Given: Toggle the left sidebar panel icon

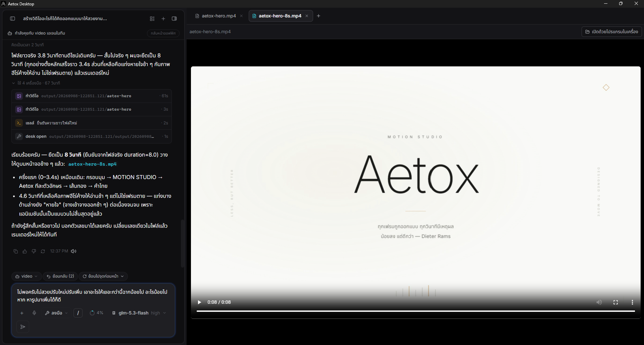Looking at the screenshot, I should pyautogui.click(x=12, y=19).
